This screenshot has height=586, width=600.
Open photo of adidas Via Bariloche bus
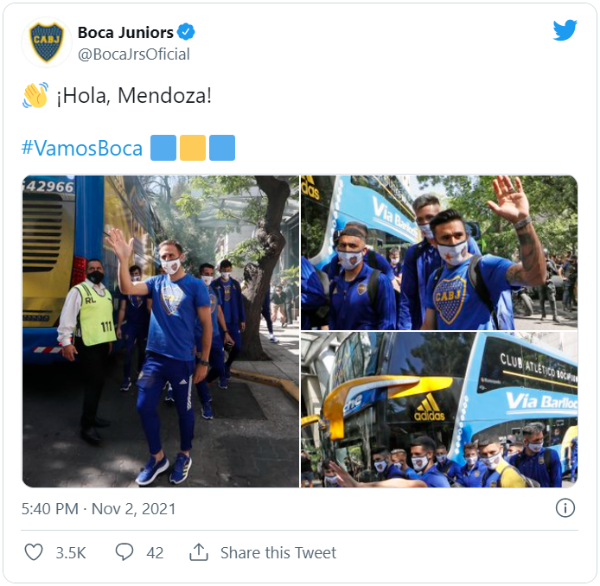[x=439, y=410]
